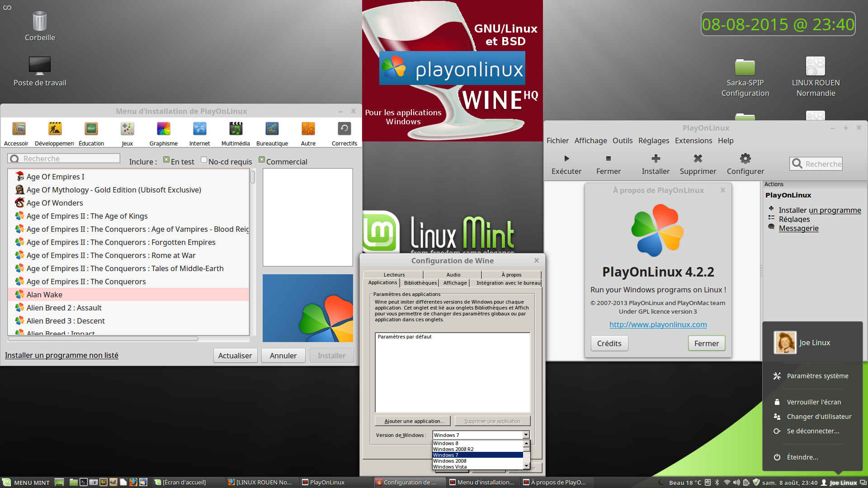
Task: Select Windows Vista in version list
Action: click(477, 467)
